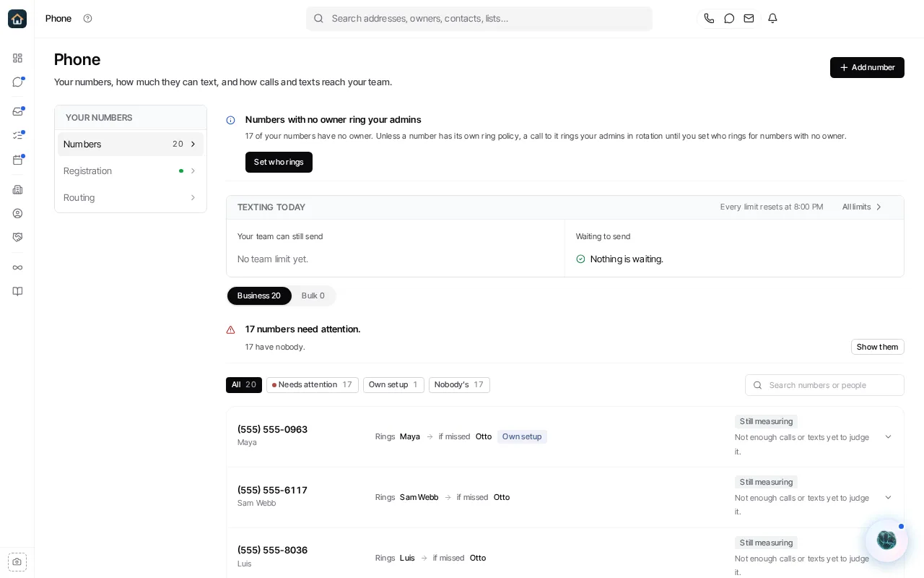The width and height of the screenshot is (924, 578).
Task: Select Numbers item in Your Numbers panel
Action: [131, 144]
